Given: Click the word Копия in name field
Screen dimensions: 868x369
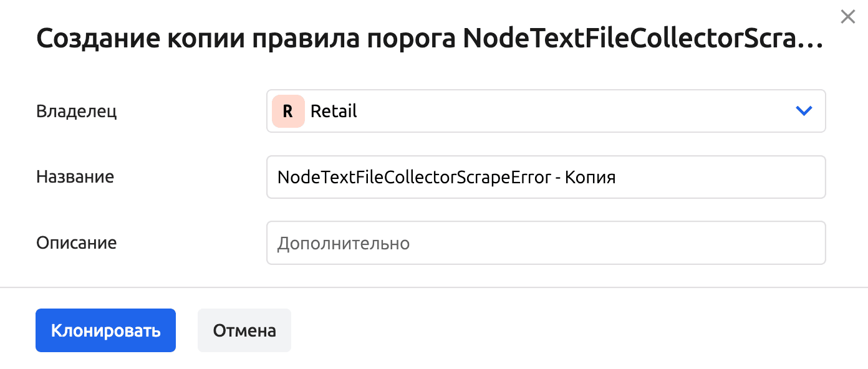Looking at the screenshot, I should pos(594,178).
